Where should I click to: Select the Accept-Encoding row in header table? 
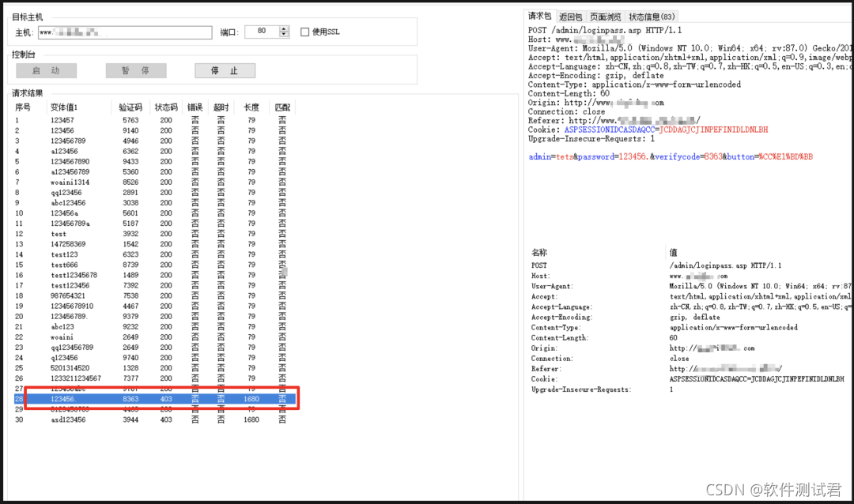coord(689,318)
